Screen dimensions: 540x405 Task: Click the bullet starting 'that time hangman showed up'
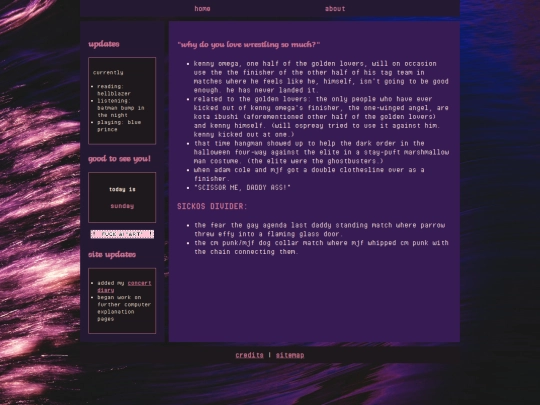(321, 152)
